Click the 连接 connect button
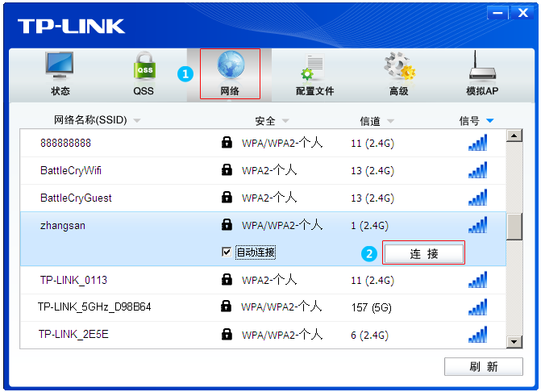The width and height of the screenshot is (541, 392). (424, 253)
